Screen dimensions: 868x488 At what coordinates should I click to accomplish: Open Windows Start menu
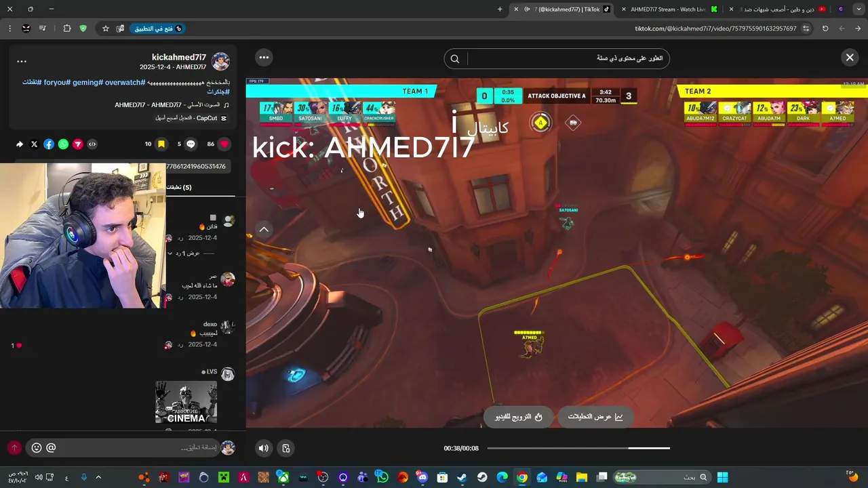722,477
